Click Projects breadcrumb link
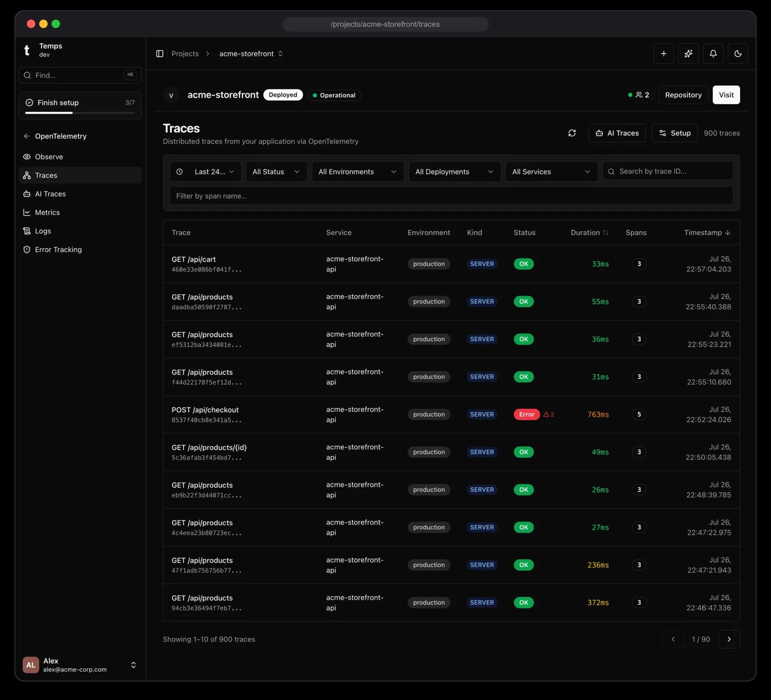The image size is (771, 700). pos(185,54)
